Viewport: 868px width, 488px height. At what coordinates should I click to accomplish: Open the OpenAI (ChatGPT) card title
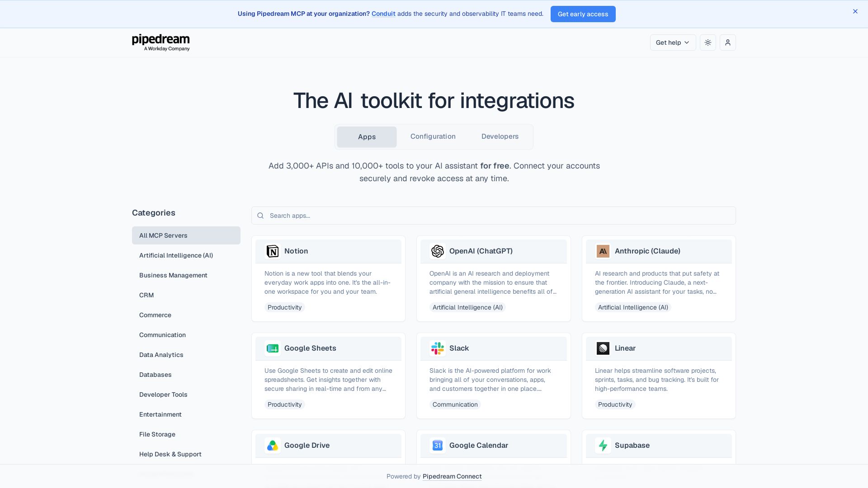(x=481, y=251)
